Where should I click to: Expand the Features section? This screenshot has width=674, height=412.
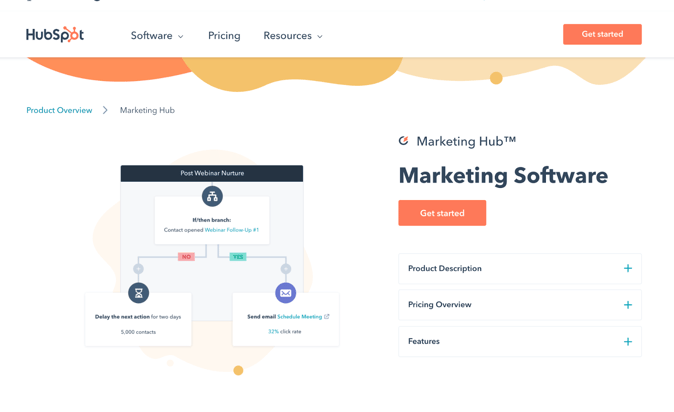pos(520,341)
